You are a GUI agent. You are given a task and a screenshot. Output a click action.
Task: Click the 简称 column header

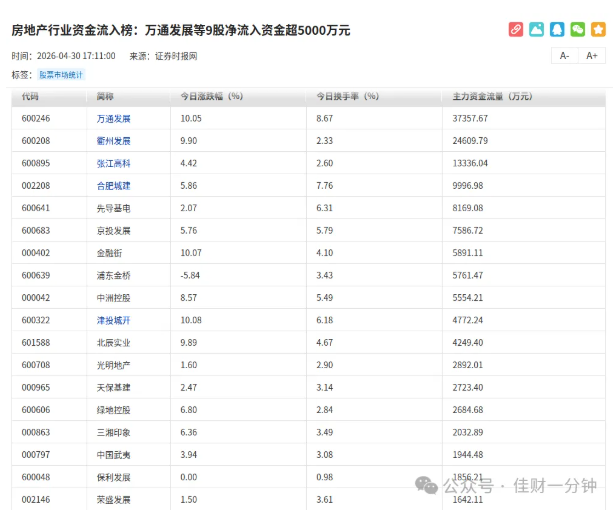pos(105,97)
